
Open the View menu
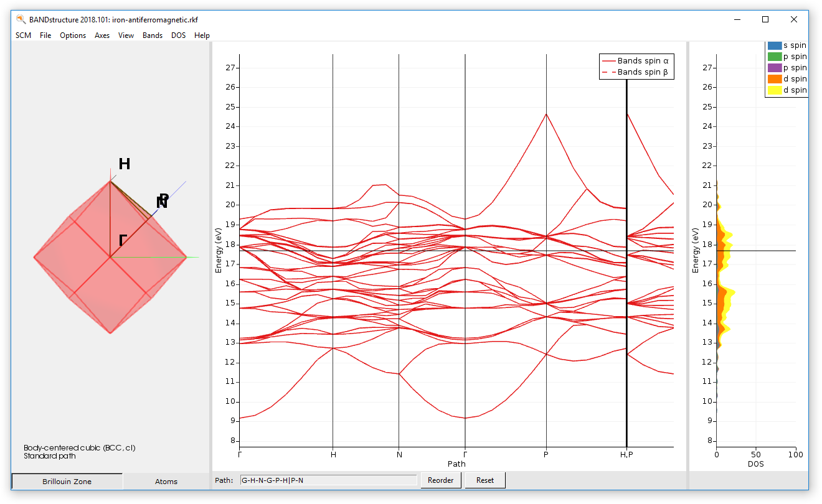point(126,35)
